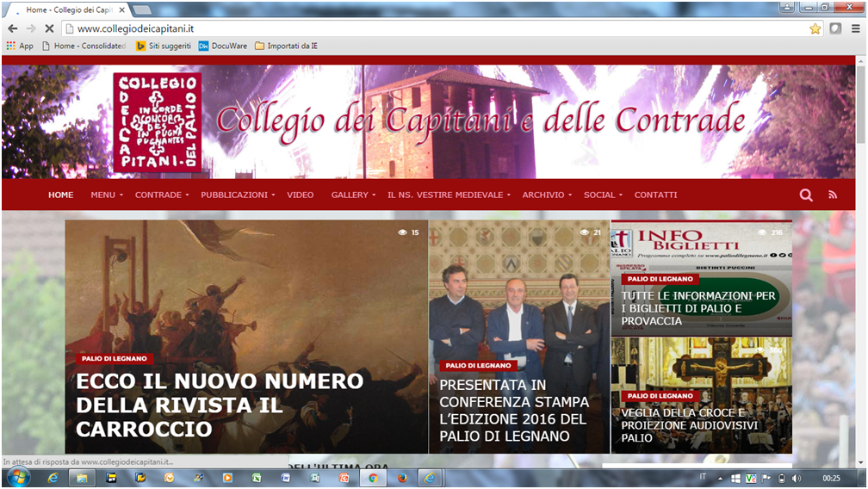Image resolution: width=868 pixels, height=489 pixels.
Task: Open Excel from the taskbar
Action: (257, 478)
